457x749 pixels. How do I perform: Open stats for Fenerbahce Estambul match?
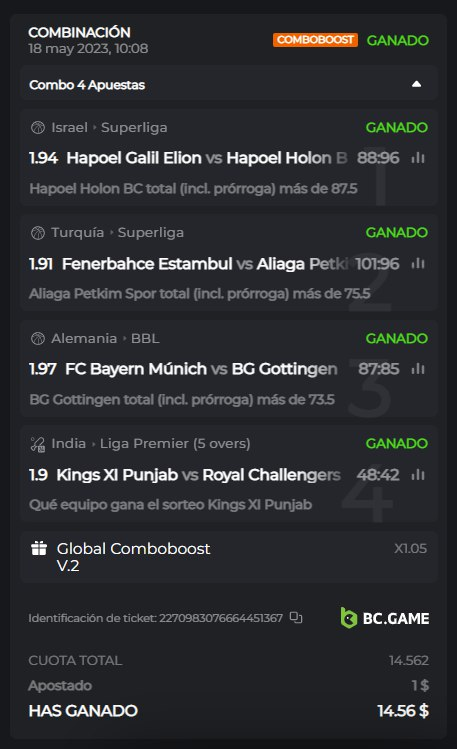tap(418, 263)
